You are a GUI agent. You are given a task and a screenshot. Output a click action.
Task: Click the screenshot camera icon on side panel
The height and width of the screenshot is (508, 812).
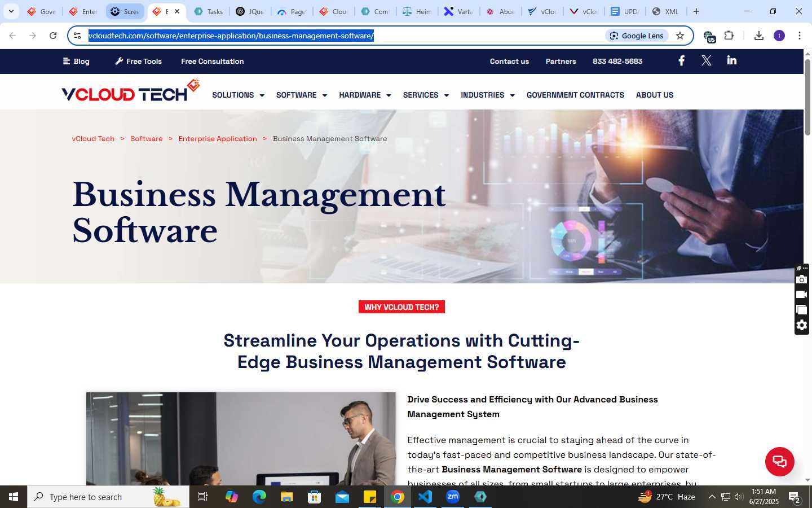click(x=802, y=279)
